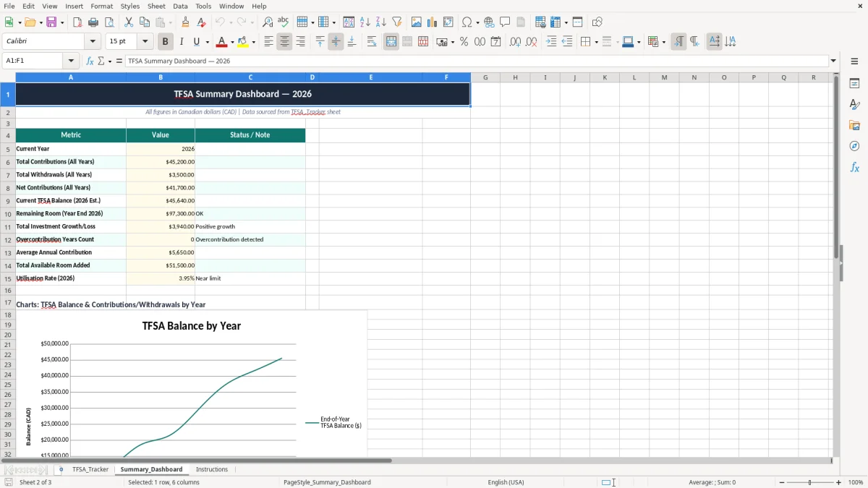868x488 pixels.
Task: Open the sidebar Styles panel
Action: pos(854,105)
